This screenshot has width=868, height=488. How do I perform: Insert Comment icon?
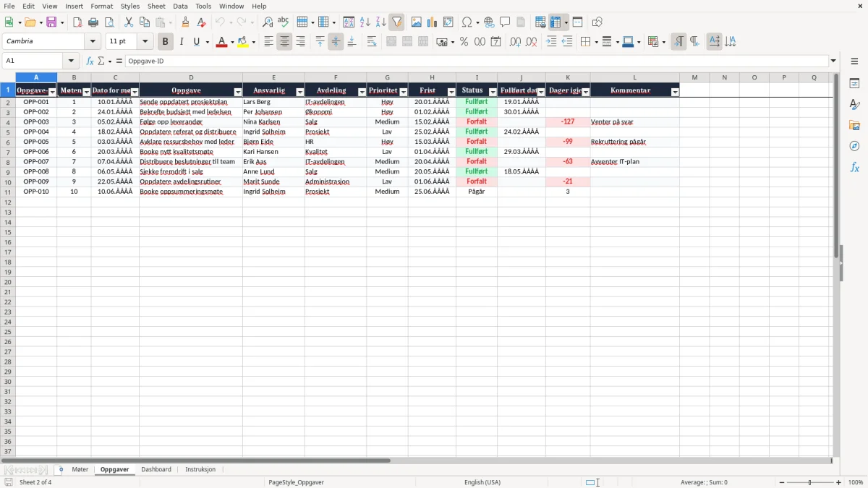pos(505,22)
